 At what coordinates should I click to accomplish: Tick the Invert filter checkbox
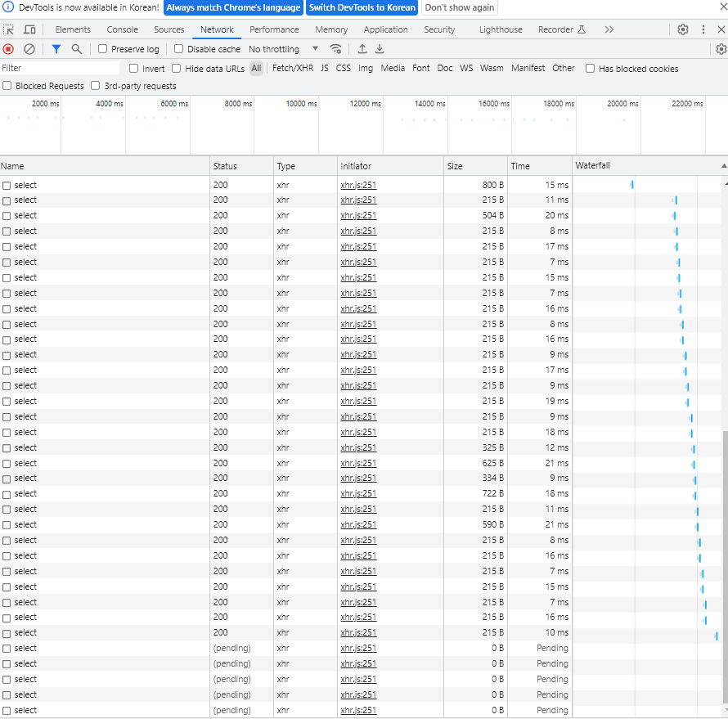tap(133, 69)
